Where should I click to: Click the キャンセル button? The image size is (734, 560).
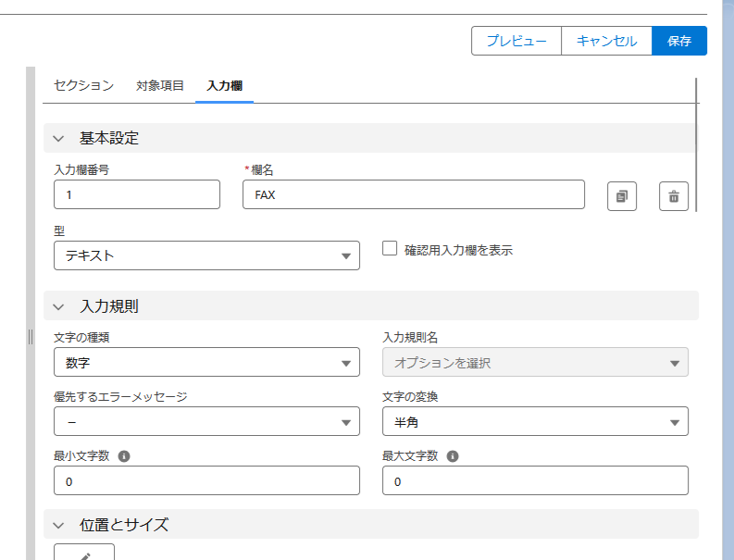[x=606, y=41]
